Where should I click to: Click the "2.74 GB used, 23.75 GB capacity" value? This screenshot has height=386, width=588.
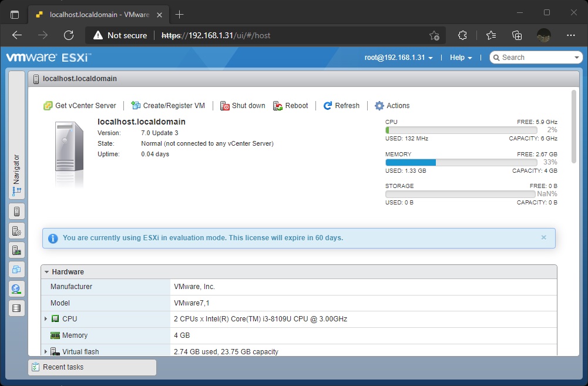226,352
